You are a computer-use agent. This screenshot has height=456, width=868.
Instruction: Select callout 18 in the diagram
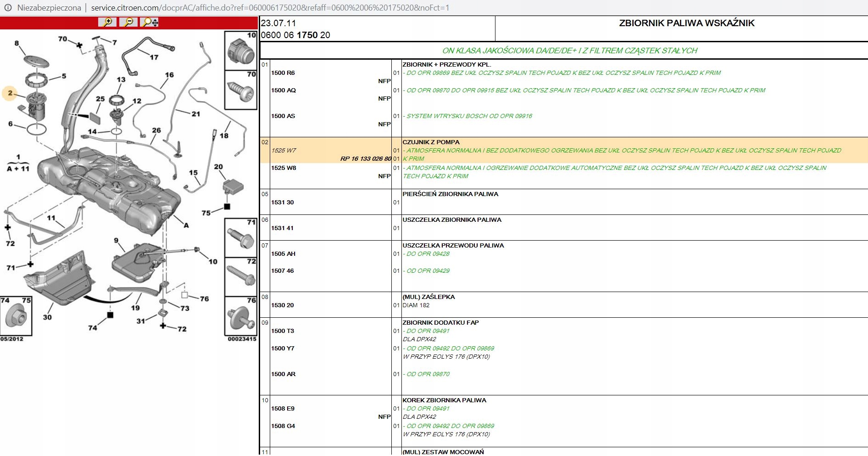pos(224,135)
